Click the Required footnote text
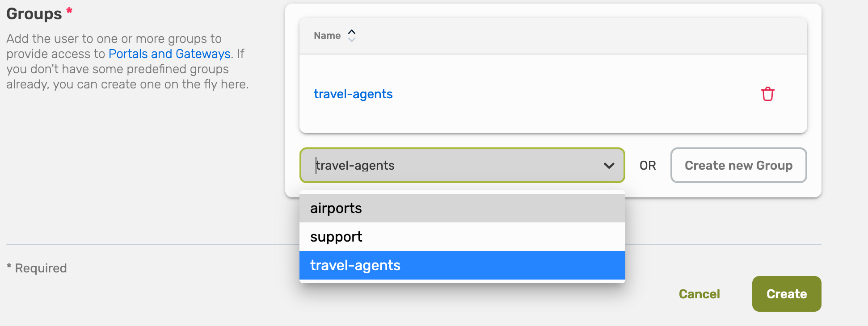This screenshot has width=868, height=326. 41,268
